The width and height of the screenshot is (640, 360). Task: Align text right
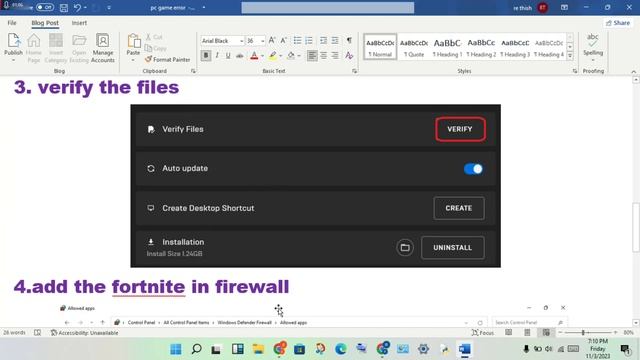[x=335, y=55]
